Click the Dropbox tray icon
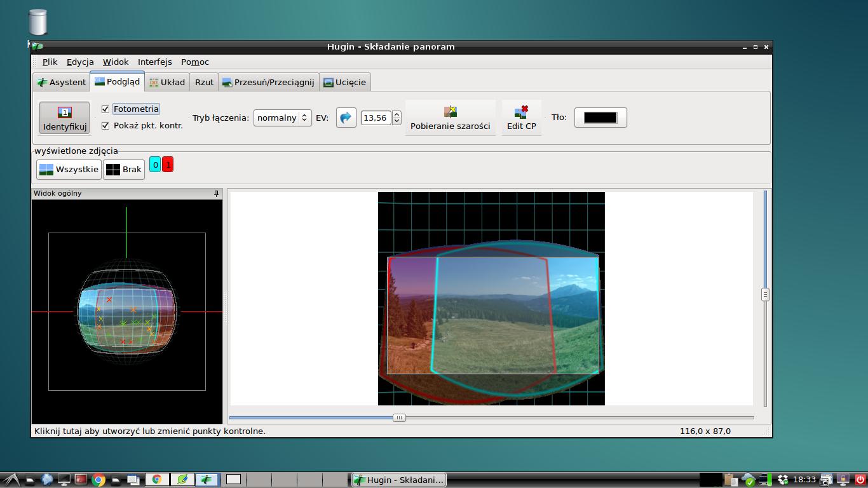Screen dimensions: 868x488 pos(783,480)
